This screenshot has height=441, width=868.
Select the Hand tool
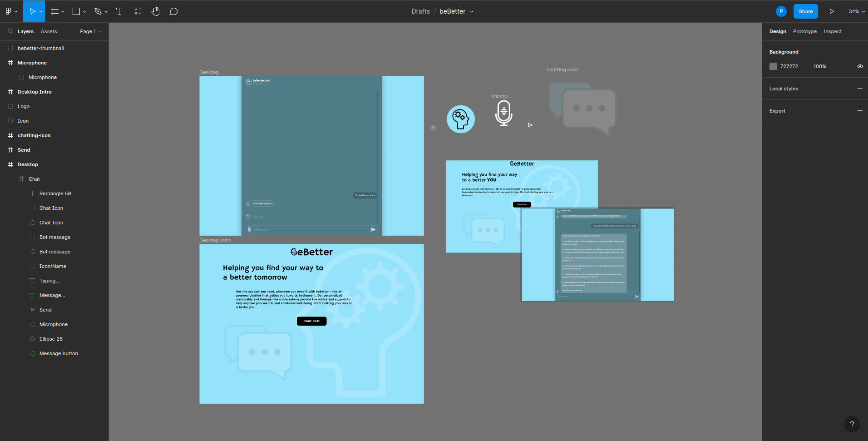click(x=156, y=11)
